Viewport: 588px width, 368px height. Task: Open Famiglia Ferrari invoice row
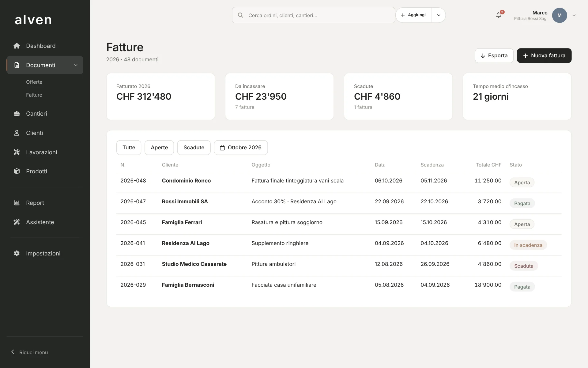click(339, 224)
